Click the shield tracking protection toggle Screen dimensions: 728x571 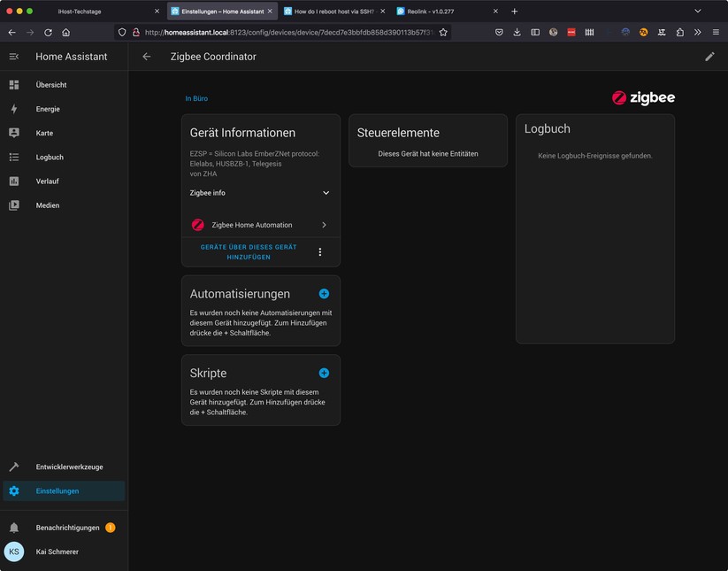120,31
